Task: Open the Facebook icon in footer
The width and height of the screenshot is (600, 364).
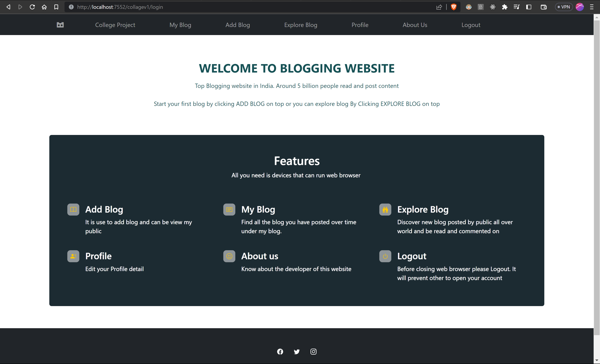Action: tap(280, 352)
